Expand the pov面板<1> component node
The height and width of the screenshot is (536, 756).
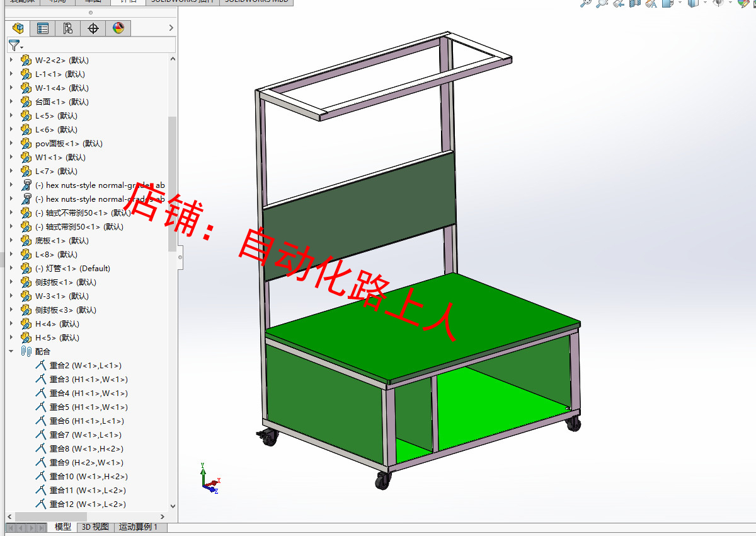[x=11, y=144]
